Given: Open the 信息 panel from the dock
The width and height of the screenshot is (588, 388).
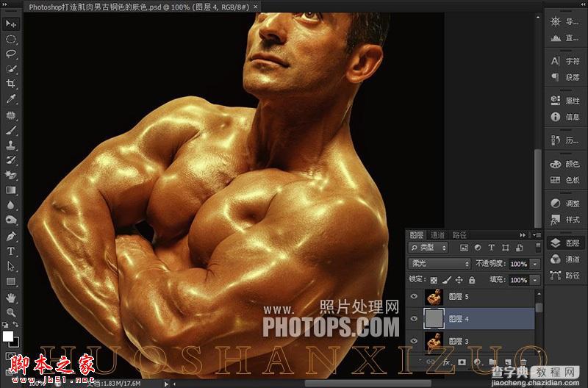Looking at the screenshot, I should (x=565, y=117).
